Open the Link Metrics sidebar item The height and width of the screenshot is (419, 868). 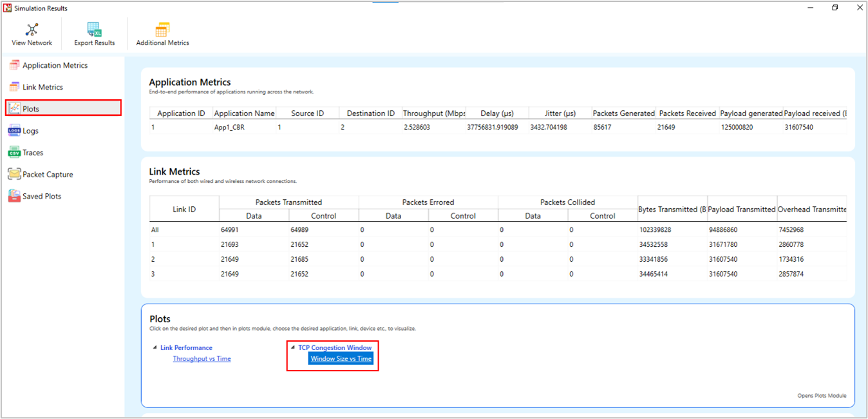tap(42, 87)
